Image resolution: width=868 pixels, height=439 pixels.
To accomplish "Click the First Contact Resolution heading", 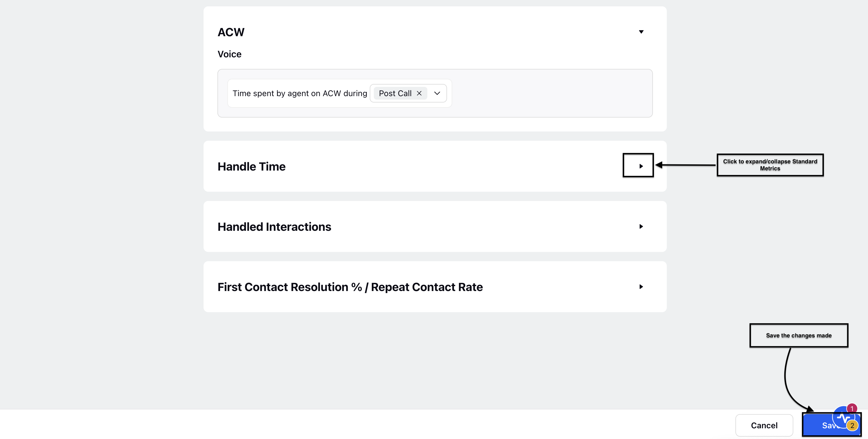I will pyautogui.click(x=350, y=287).
